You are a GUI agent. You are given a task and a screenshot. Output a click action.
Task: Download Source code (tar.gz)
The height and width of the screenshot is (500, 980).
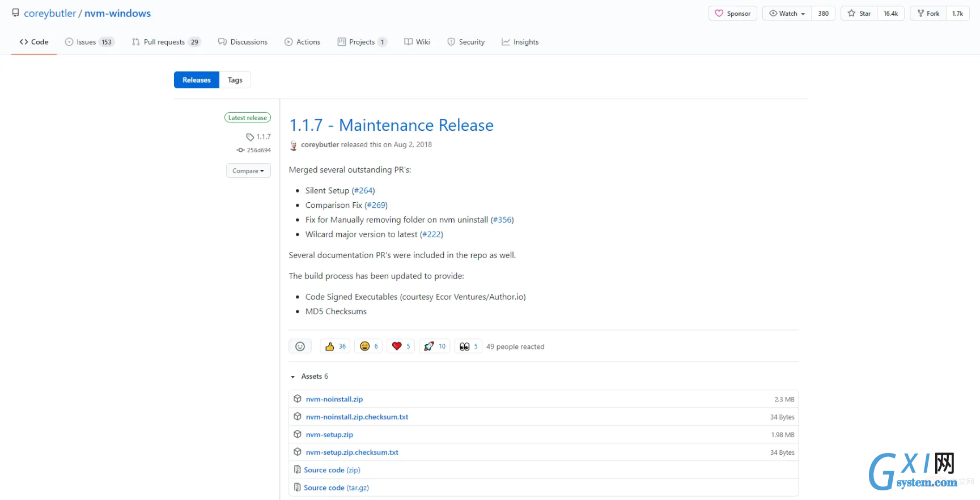click(x=336, y=488)
